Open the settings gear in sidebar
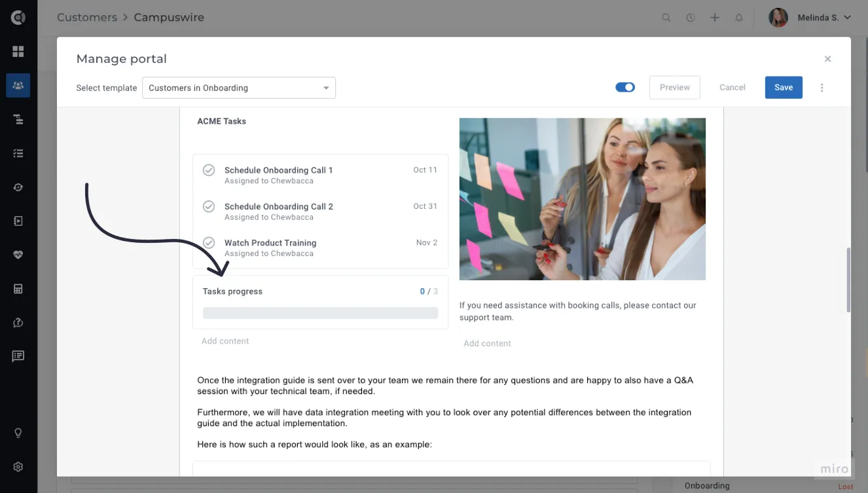This screenshot has width=868, height=493. pyautogui.click(x=18, y=467)
